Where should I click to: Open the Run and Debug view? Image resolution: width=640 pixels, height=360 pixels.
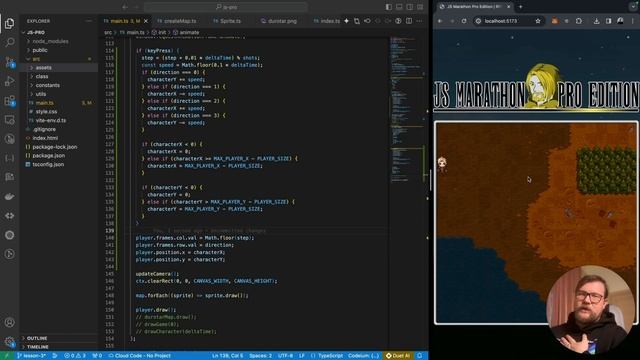click(x=9, y=81)
